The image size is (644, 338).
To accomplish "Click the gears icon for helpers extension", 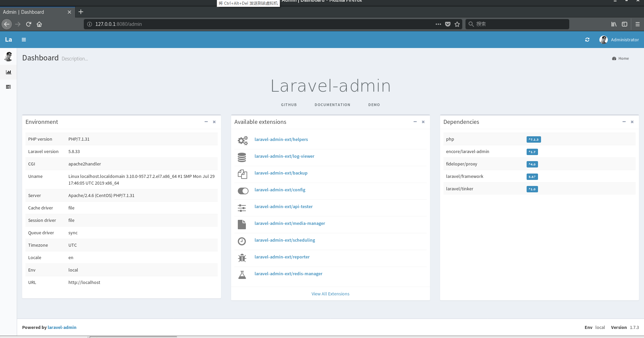I will tap(243, 140).
